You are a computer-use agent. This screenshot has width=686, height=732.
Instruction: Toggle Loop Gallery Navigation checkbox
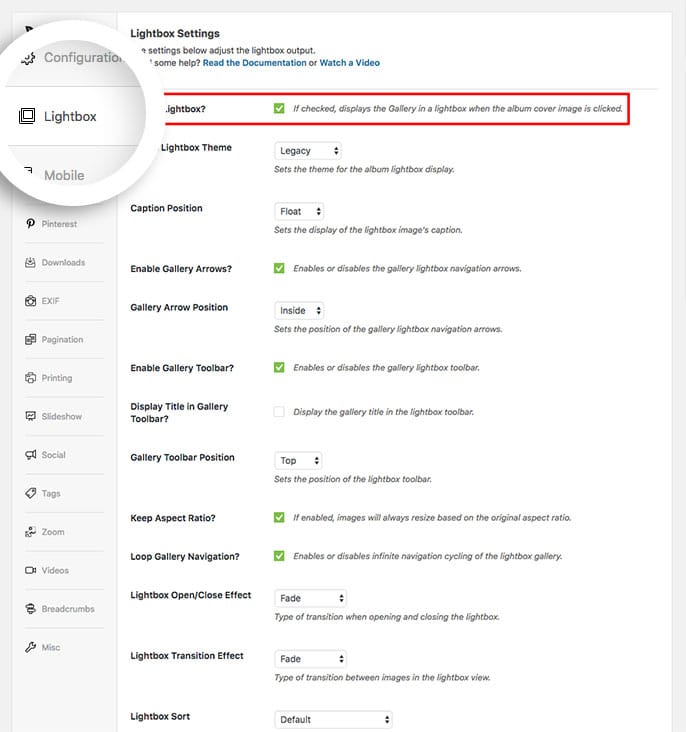coord(279,556)
